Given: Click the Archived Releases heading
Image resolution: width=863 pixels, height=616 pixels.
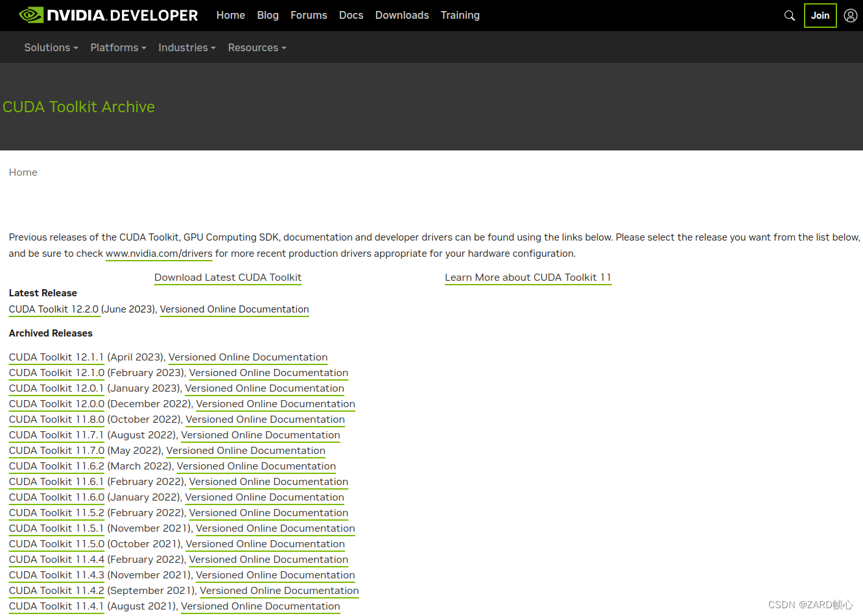Looking at the screenshot, I should point(51,333).
